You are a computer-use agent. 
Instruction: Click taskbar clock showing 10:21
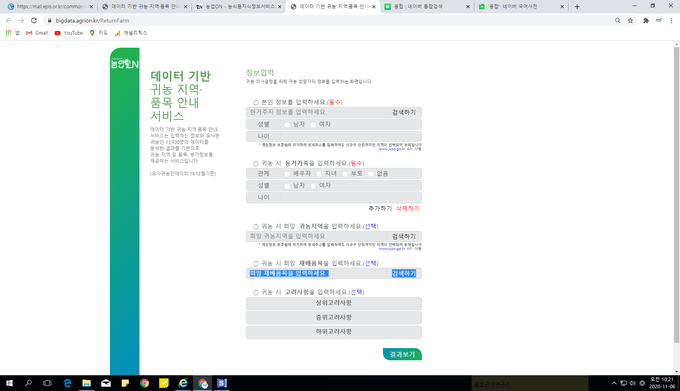pos(662,383)
